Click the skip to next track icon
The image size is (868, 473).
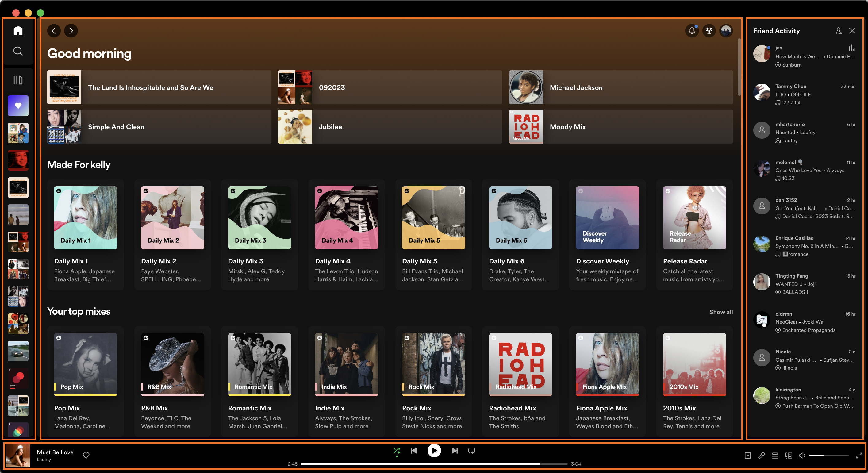(x=454, y=450)
